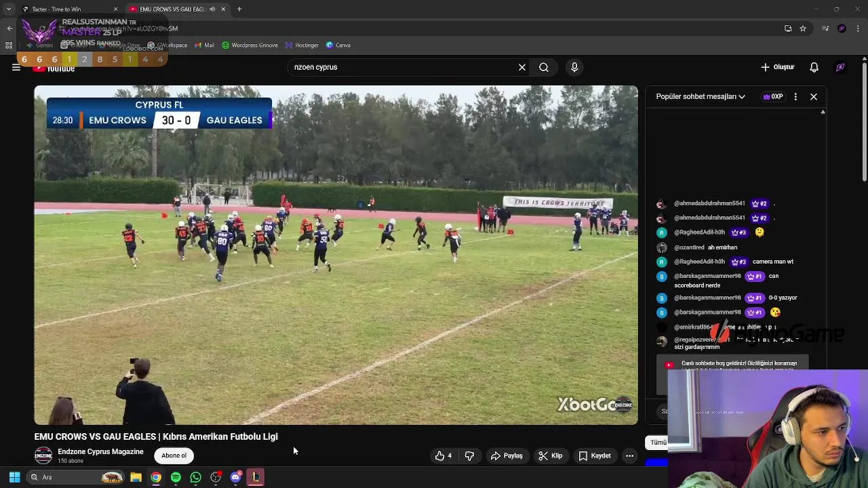Open the Windows Start menu
868x488 pixels.
14,477
